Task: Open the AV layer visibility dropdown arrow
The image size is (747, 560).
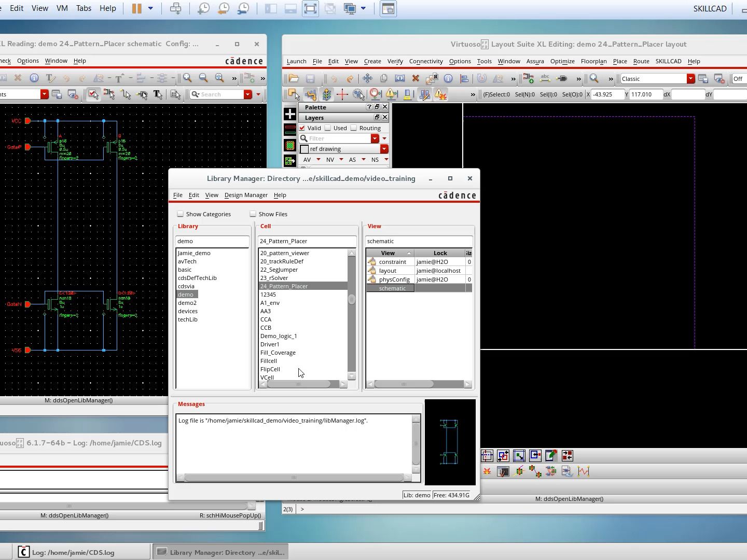Action: pyautogui.click(x=318, y=160)
